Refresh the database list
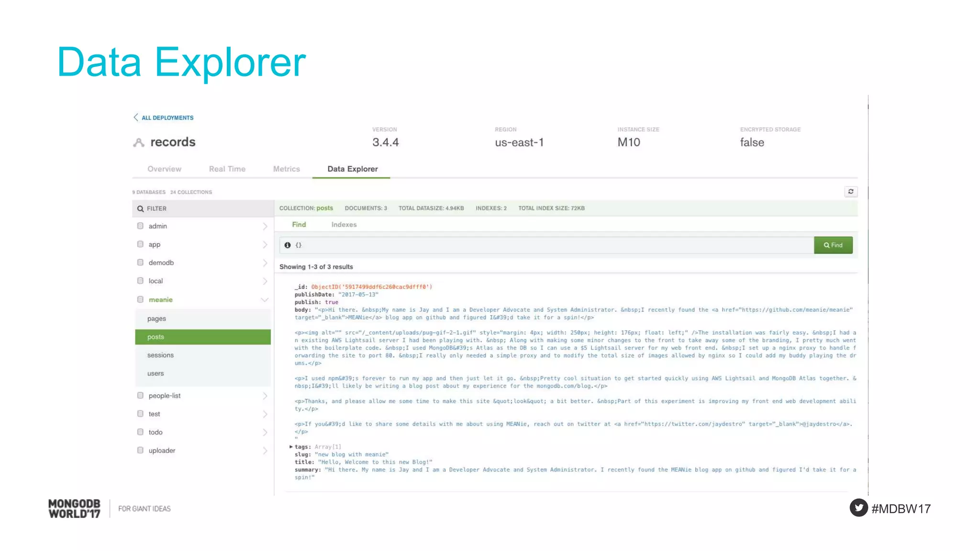The image size is (980, 551). click(x=851, y=191)
